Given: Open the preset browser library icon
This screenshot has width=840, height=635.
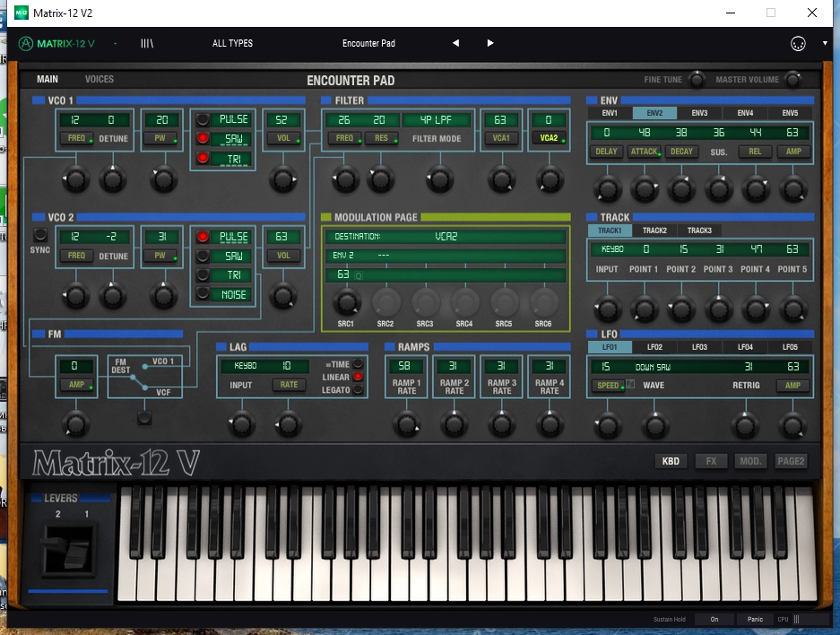Looking at the screenshot, I should pyautogui.click(x=147, y=43).
